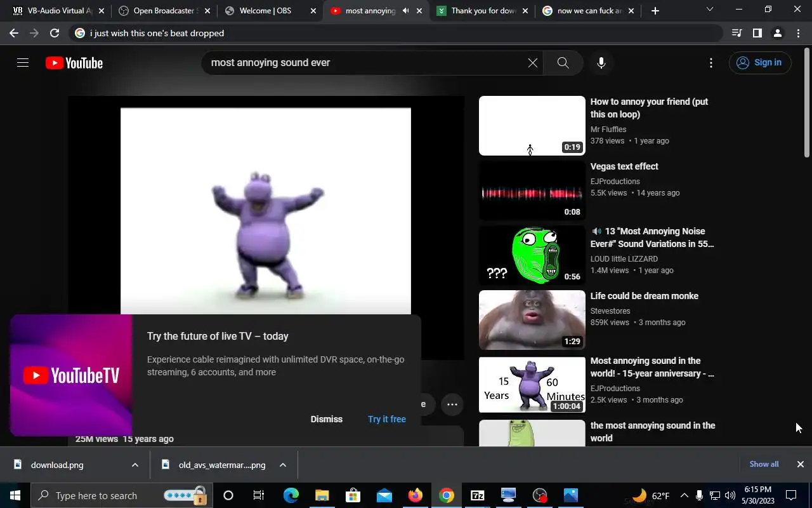Open OBS Studio from taskbar

pyautogui.click(x=539, y=495)
